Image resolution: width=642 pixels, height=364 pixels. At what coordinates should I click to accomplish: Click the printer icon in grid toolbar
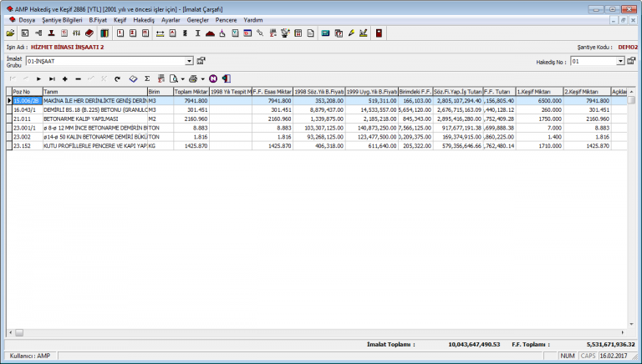pos(191,78)
